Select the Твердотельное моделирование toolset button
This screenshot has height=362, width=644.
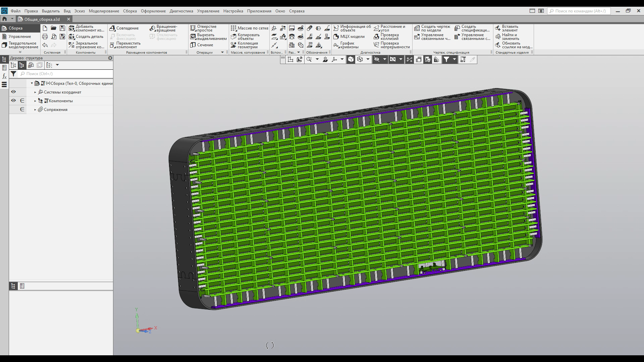20,45
